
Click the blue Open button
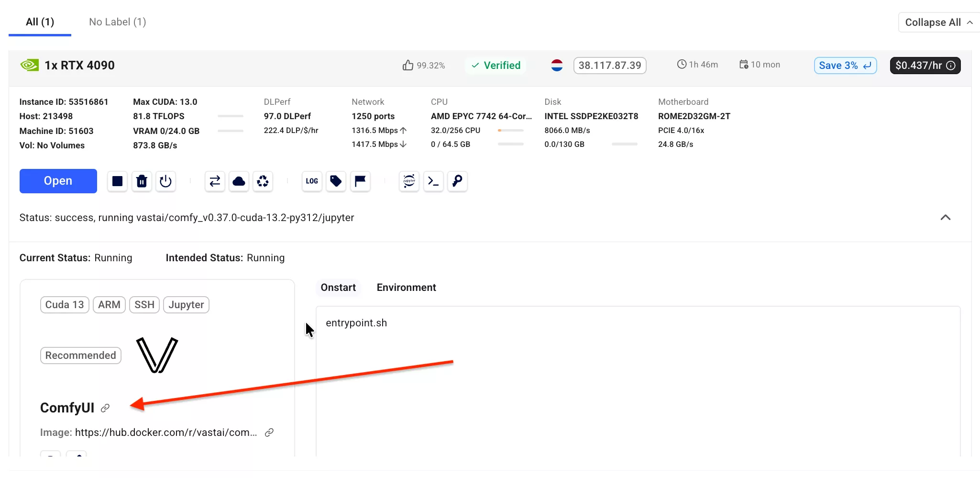pos(58,181)
